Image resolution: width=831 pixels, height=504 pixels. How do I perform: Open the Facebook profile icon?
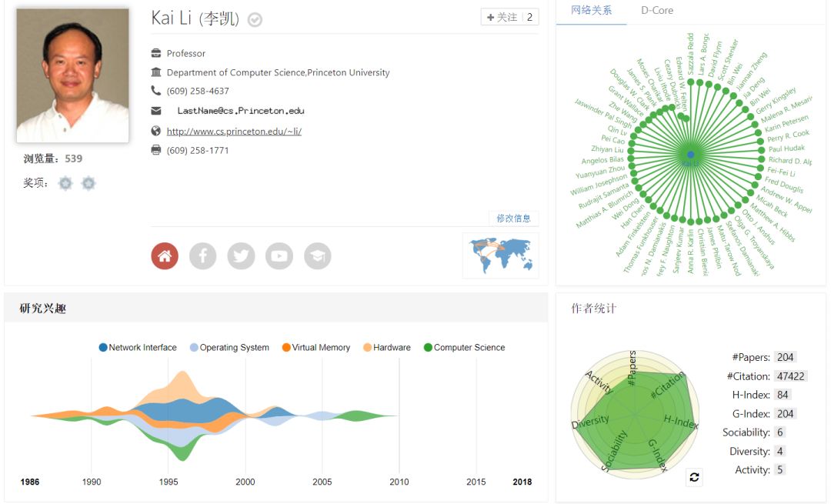[x=203, y=256]
